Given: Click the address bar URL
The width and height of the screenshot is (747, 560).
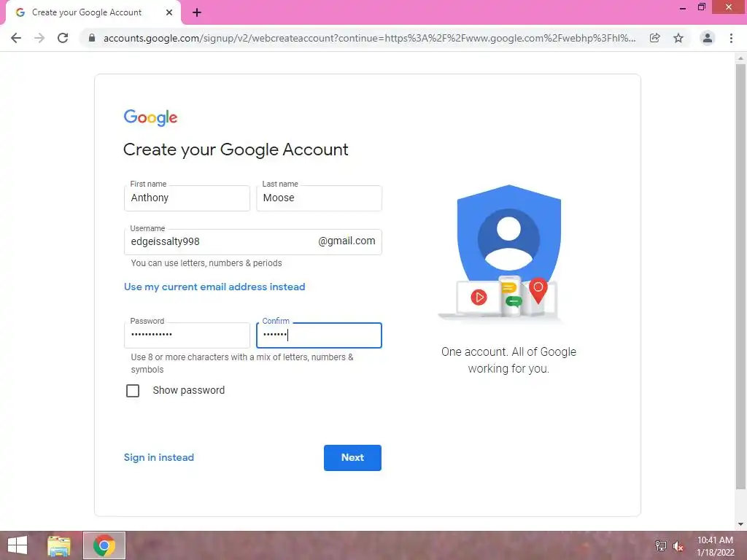Looking at the screenshot, I should coord(369,38).
